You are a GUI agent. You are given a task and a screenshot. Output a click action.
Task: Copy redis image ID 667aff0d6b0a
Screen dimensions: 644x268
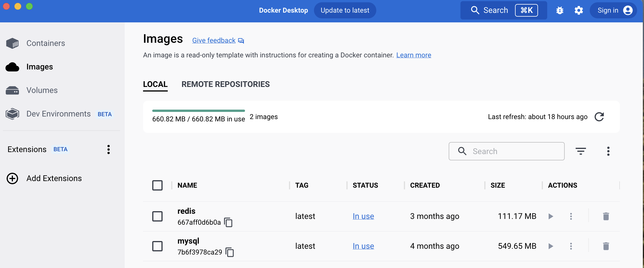pyautogui.click(x=228, y=222)
